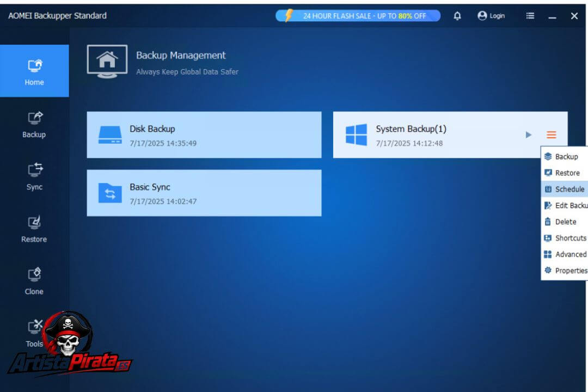Open the Restore section in sidebar
The image size is (588, 392).
34,230
